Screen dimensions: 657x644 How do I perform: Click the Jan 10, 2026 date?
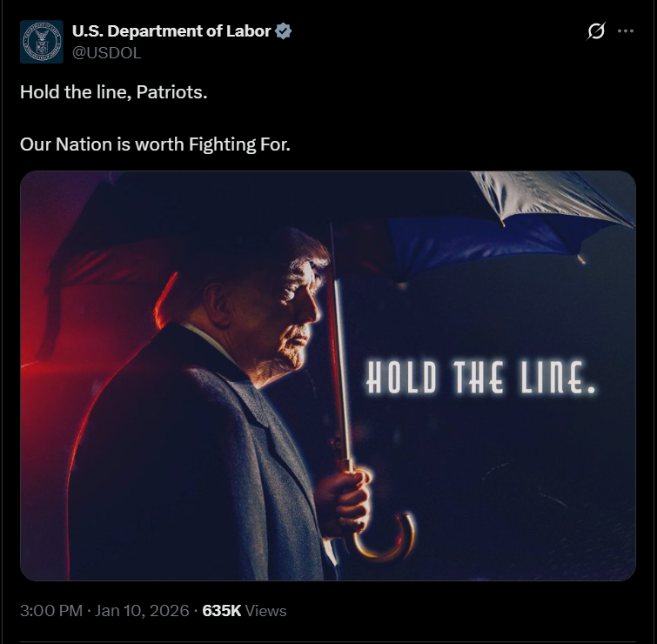pyautogui.click(x=142, y=610)
